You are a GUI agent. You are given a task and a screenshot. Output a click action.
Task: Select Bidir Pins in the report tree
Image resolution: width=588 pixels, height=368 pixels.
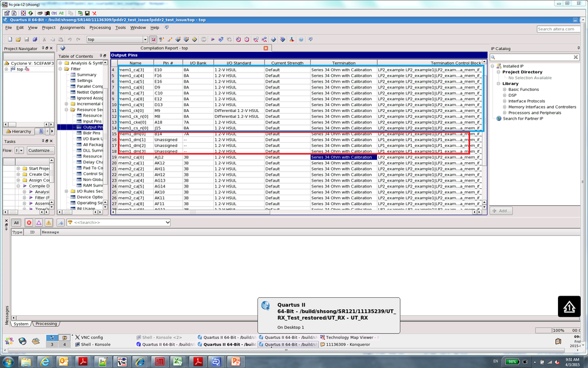[x=91, y=133]
